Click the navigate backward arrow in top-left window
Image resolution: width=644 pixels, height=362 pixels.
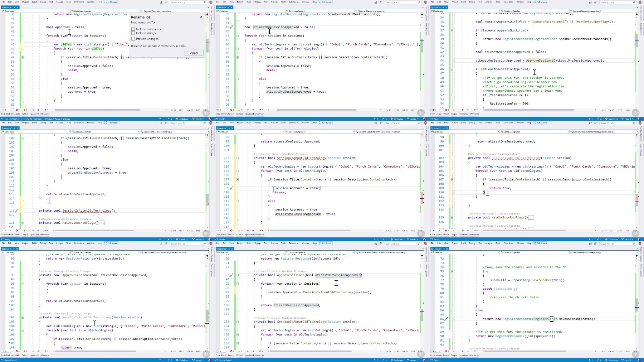point(33,110)
